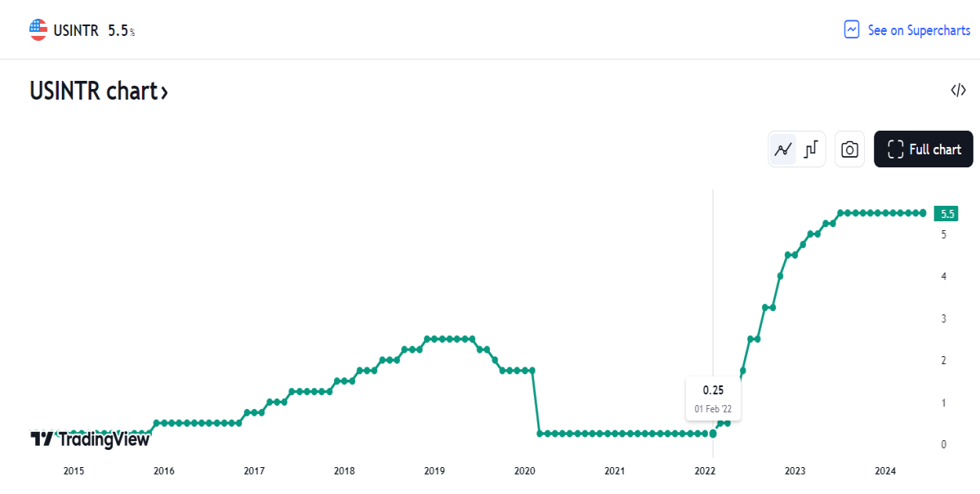Click the US flag symbol icon
This screenshot has width=980, height=494.
pyautogui.click(x=38, y=30)
